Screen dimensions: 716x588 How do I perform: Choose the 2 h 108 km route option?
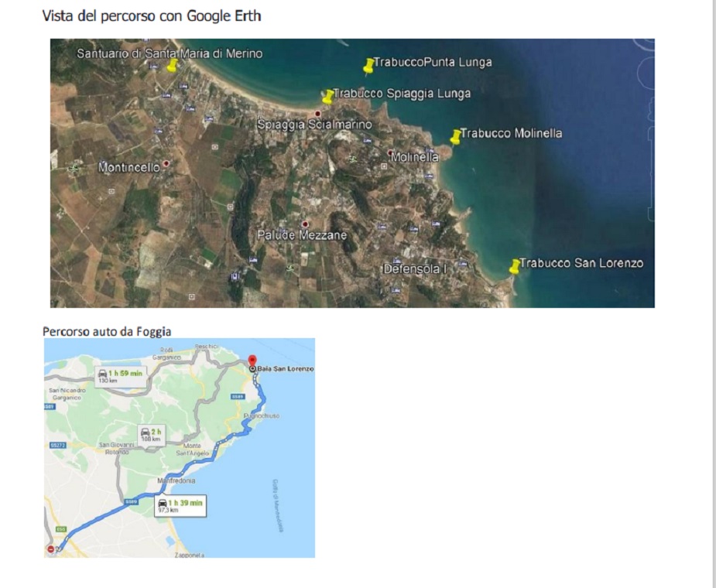152,434
